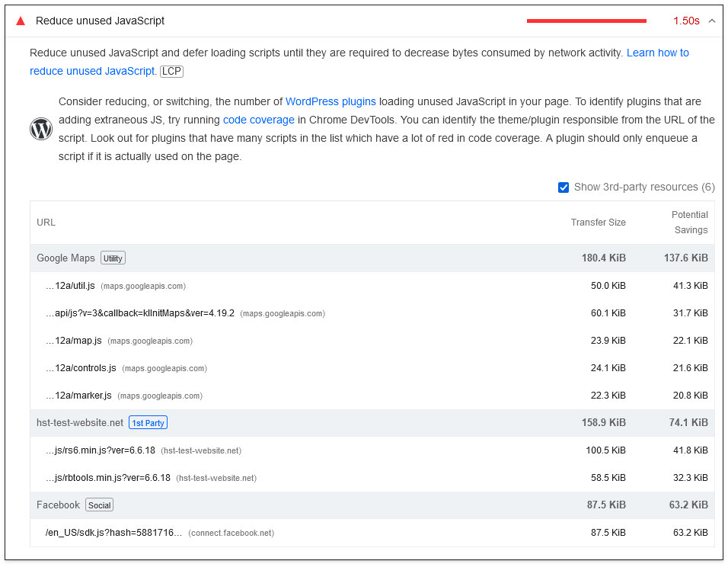Image resolution: width=728 pixels, height=564 pixels.
Task: Click the Potential Savings column header
Action: 689,223
